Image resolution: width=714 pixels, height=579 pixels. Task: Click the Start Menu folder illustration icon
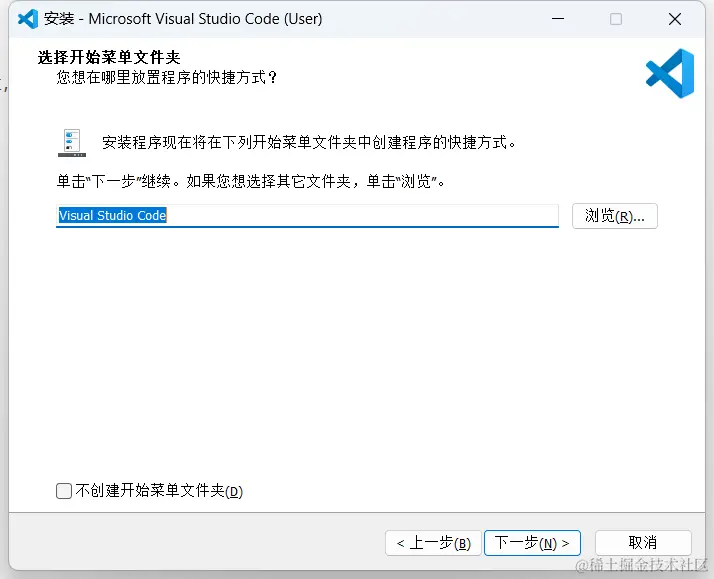pyautogui.click(x=72, y=143)
